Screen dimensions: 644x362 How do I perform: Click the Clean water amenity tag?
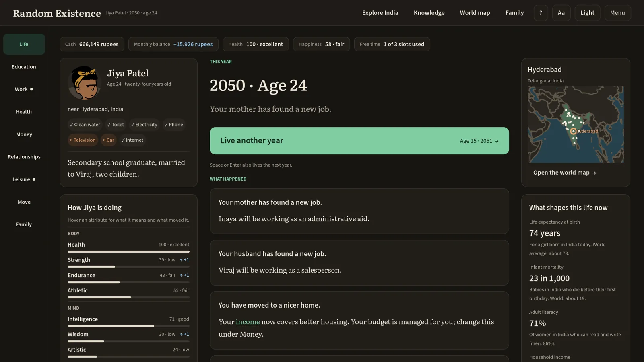pyautogui.click(x=85, y=125)
